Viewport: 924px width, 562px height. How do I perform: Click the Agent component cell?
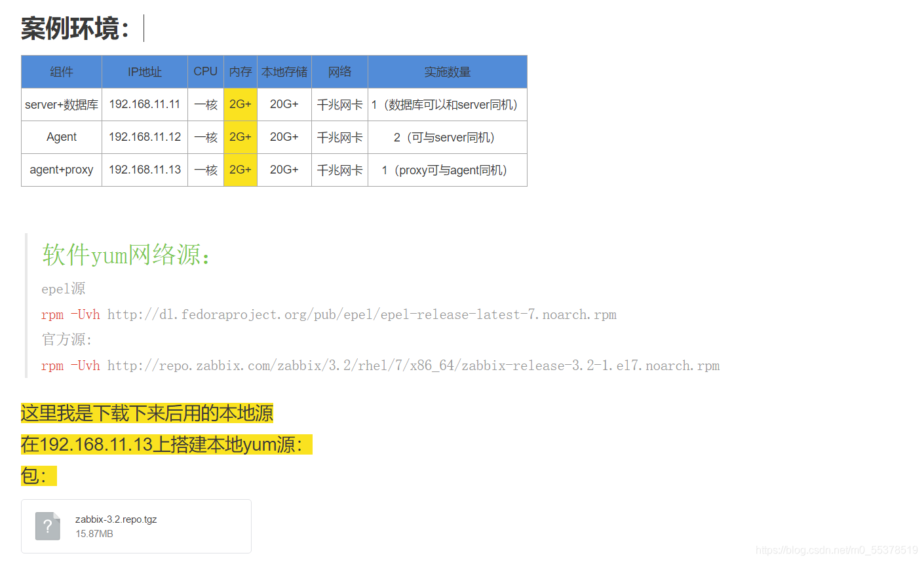62,138
